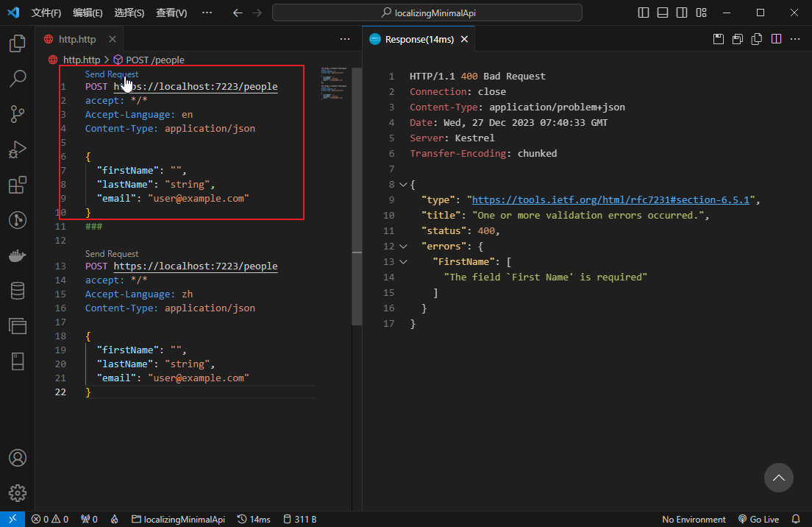Viewport: 812px width, 527px height.
Task: Open the Docker panel in activity bar
Action: [18, 255]
